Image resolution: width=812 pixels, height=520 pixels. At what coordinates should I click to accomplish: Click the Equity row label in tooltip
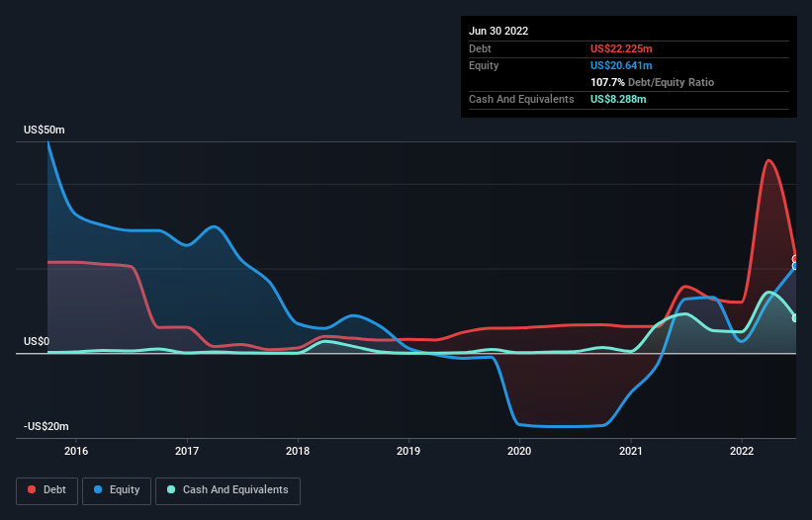pos(484,65)
